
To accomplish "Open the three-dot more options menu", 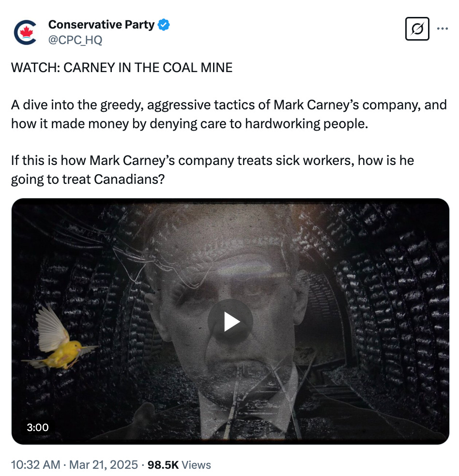I will pos(442,29).
